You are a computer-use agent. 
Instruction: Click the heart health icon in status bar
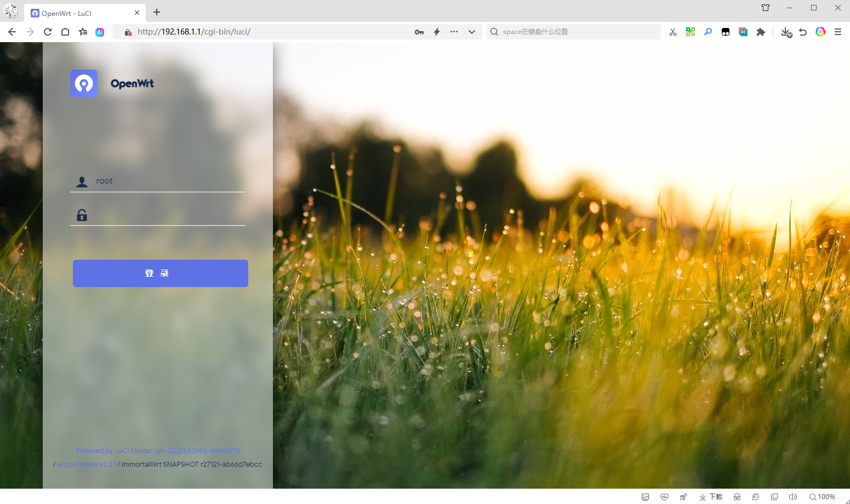pos(664,497)
